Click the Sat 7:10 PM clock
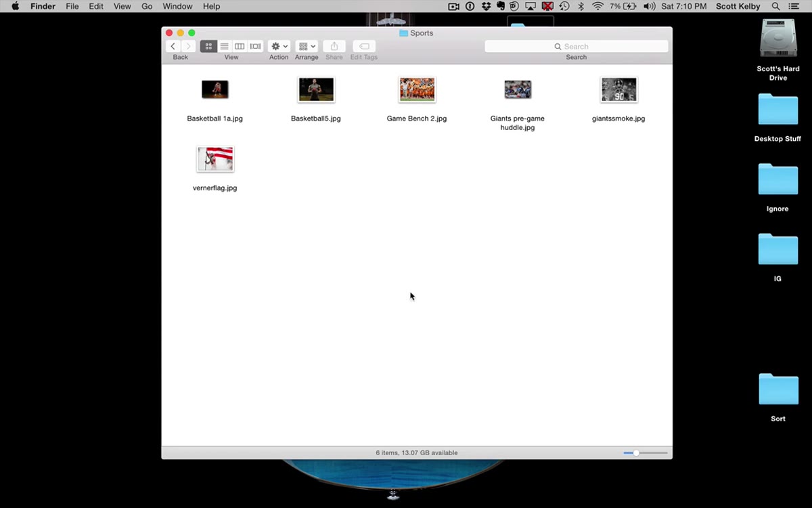This screenshot has width=812, height=508. [684, 6]
